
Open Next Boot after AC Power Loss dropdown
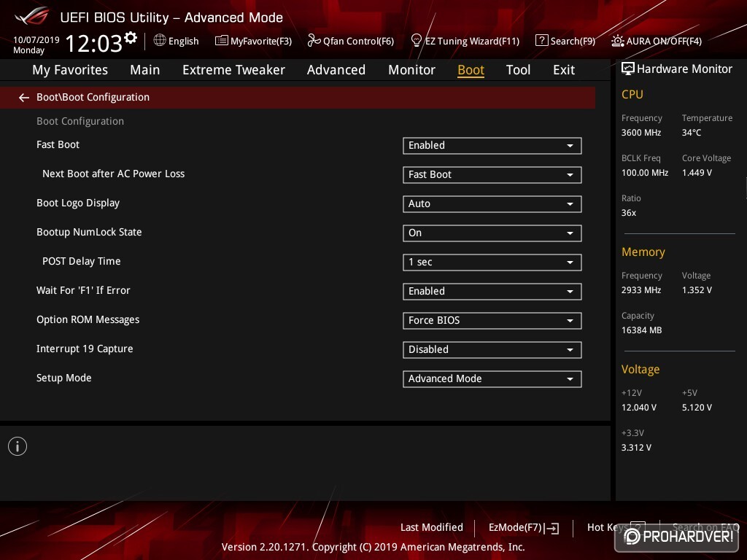(492, 175)
